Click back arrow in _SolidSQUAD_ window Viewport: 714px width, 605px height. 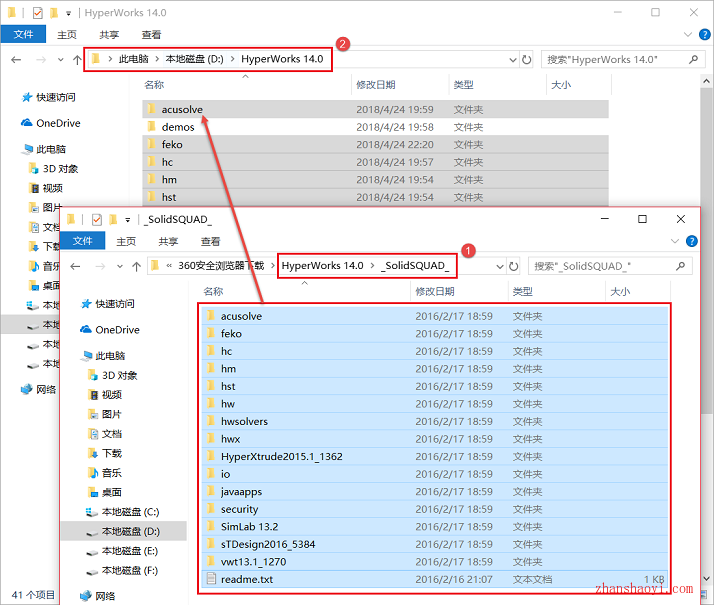coord(76,266)
